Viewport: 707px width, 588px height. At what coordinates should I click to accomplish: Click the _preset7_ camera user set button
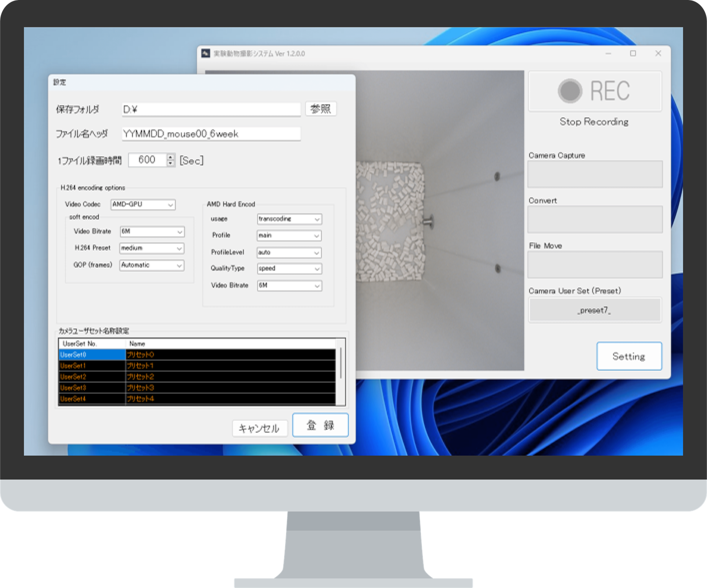pyautogui.click(x=595, y=310)
